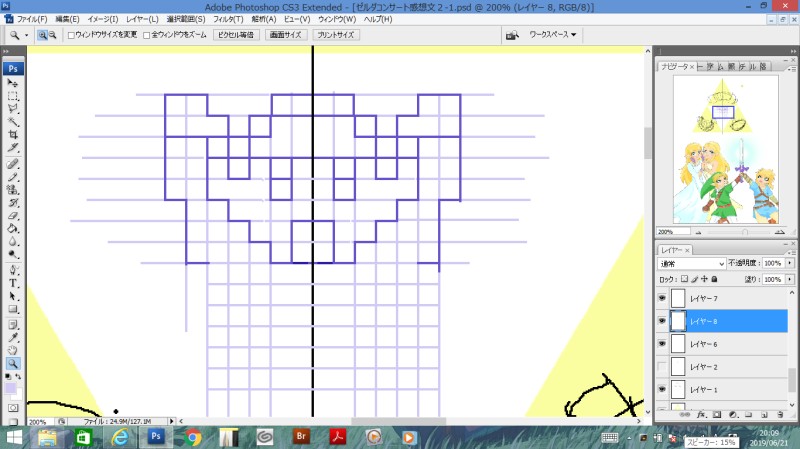
Task: Select the Paint Bucket tool
Action: 13,229
